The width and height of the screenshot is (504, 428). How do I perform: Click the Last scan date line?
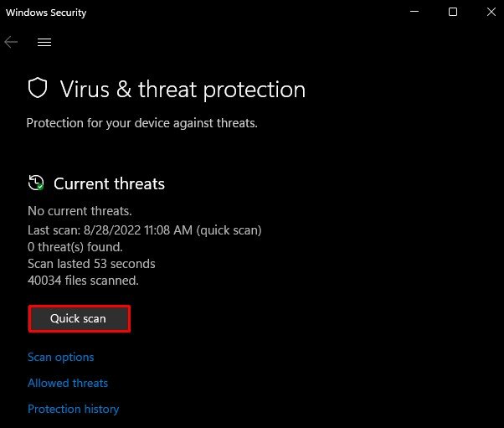(x=145, y=230)
